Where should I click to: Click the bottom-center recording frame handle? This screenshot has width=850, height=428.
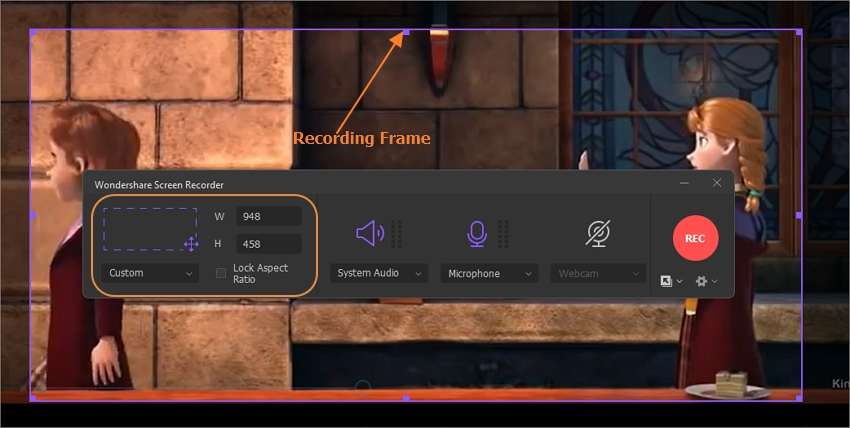(407, 398)
